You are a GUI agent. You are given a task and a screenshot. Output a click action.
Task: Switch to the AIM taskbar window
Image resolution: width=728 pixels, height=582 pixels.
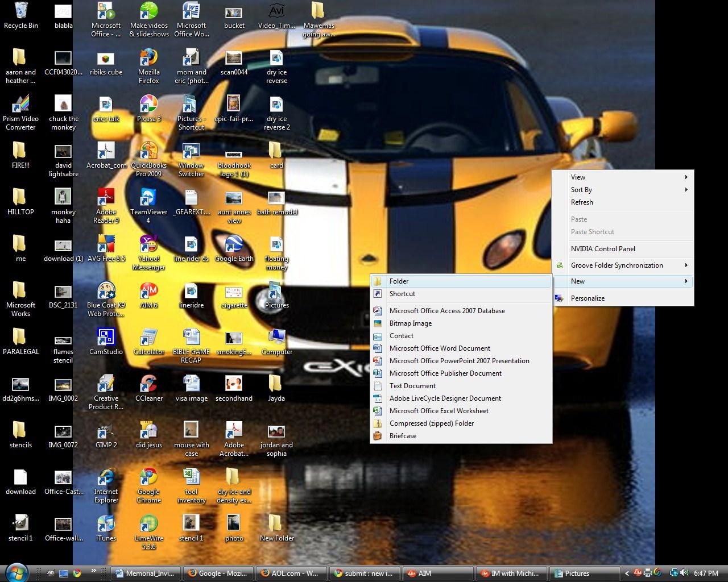pos(438,573)
